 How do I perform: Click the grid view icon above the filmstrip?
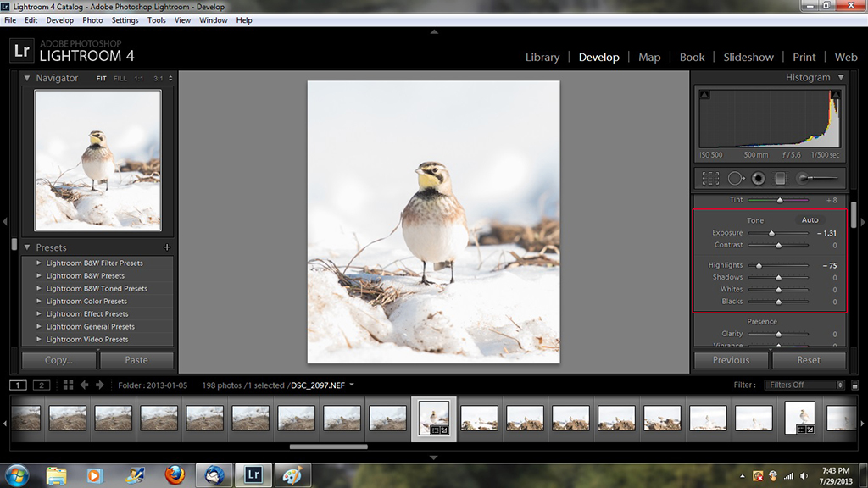tap(68, 384)
